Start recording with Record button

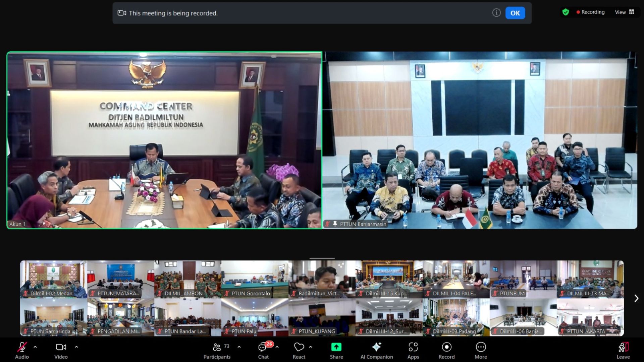pyautogui.click(x=446, y=347)
